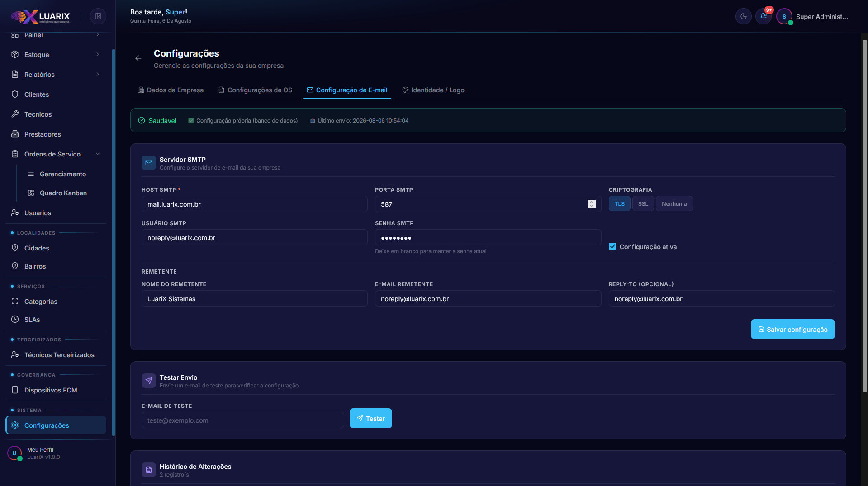Toggle dark mode moon icon
Screen dimensions: 868x486
click(x=744, y=16)
